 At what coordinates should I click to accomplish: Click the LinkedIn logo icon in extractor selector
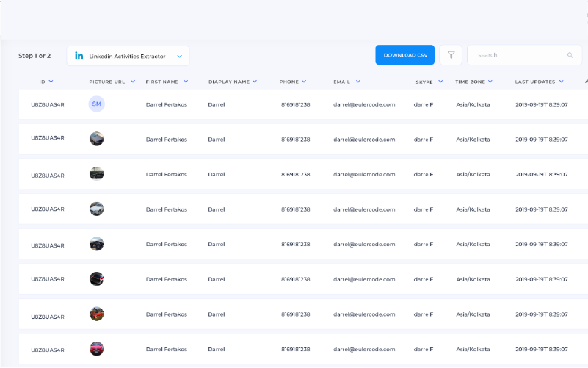79,56
